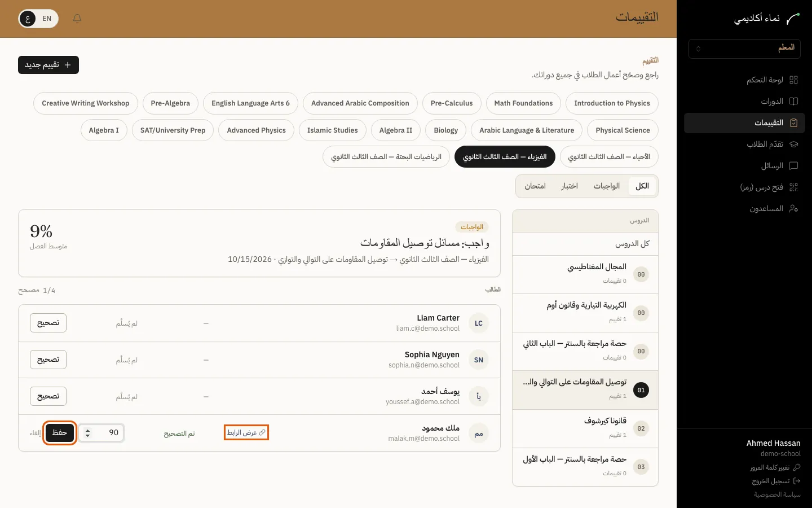This screenshot has width=812, height=508.
Task: Filter by Advanced Arabic Composition course
Action: (360, 103)
